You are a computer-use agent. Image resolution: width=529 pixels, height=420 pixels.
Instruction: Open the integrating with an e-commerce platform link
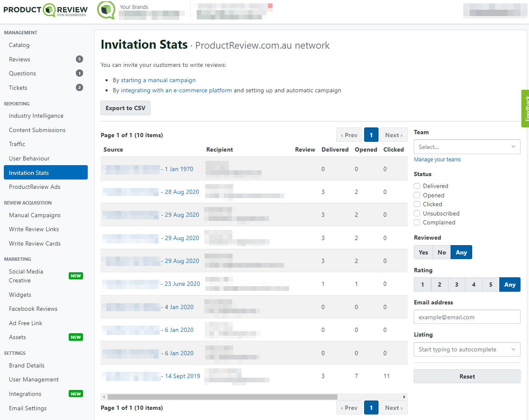pos(176,90)
